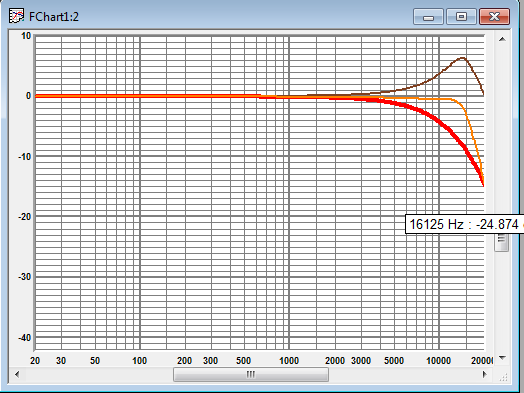Click horizontal scrollbar track left of thumb

tap(98, 375)
